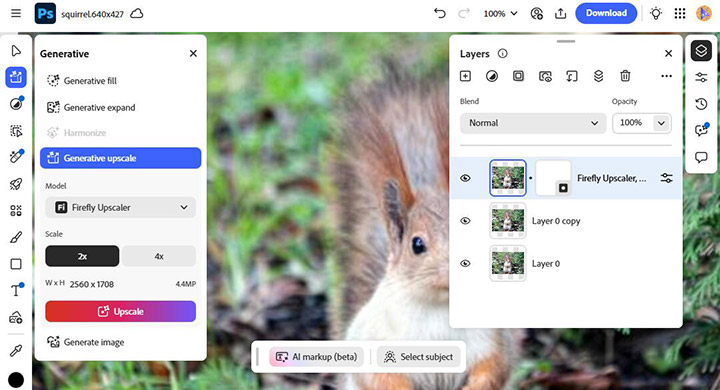Open the zoom level 100% dropdown

[x=500, y=14]
